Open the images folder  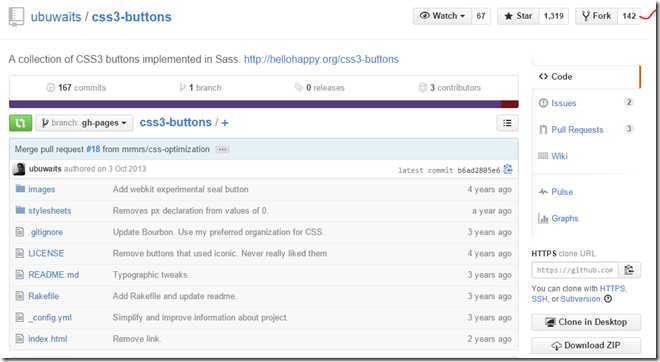tap(42, 189)
